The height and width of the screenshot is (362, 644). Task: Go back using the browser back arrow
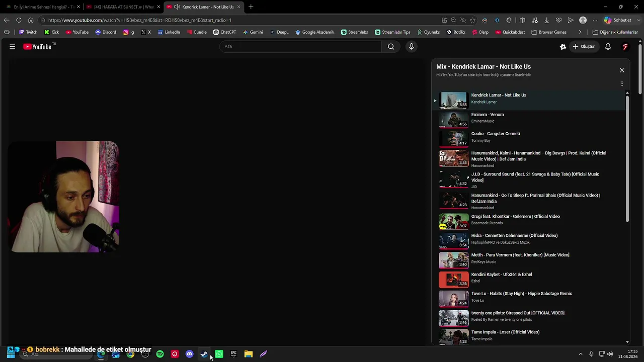[7, 20]
